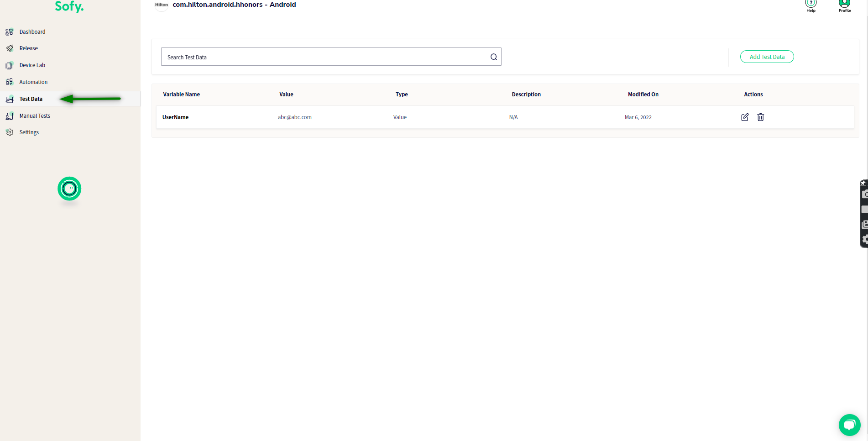The height and width of the screenshot is (441, 868).
Task: Click the Device Lab phone icon
Action: [x=9, y=65]
